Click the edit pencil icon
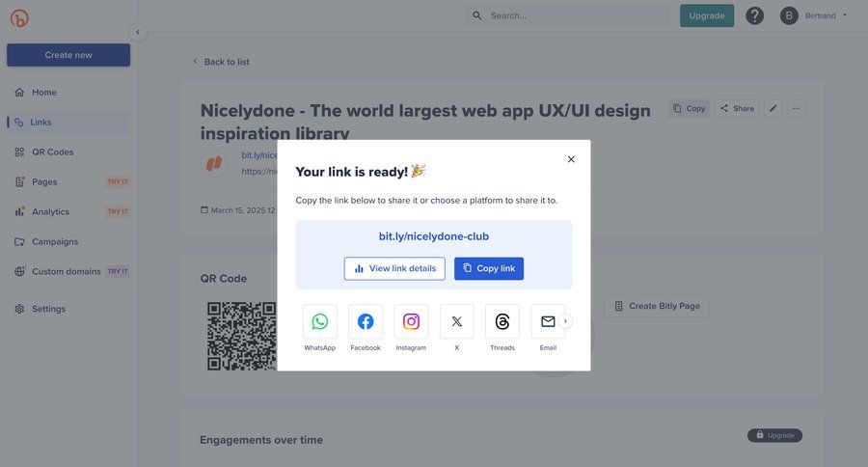 (773, 109)
